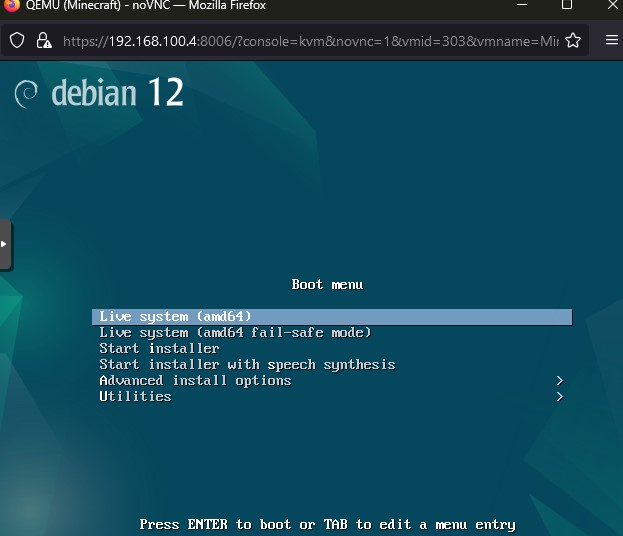Screen dimensions: 623x536
Task: Maximize the Firefox window
Action: [x=567, y=5]
